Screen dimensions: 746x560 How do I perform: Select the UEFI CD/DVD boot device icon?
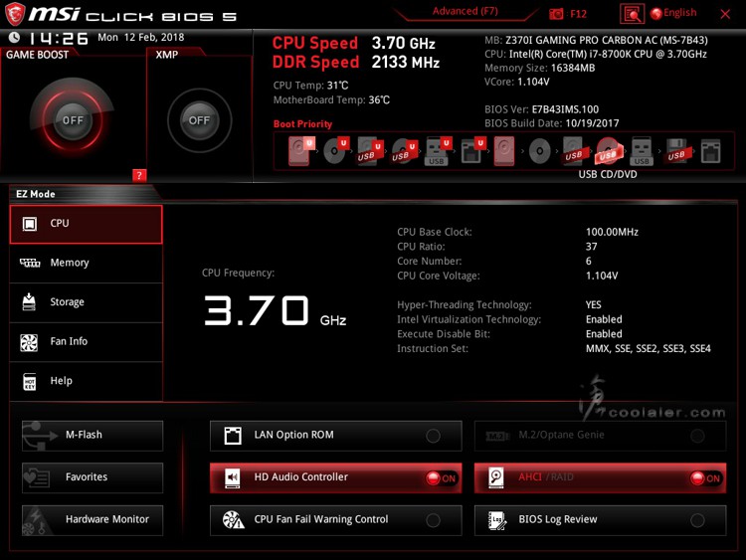336,151
